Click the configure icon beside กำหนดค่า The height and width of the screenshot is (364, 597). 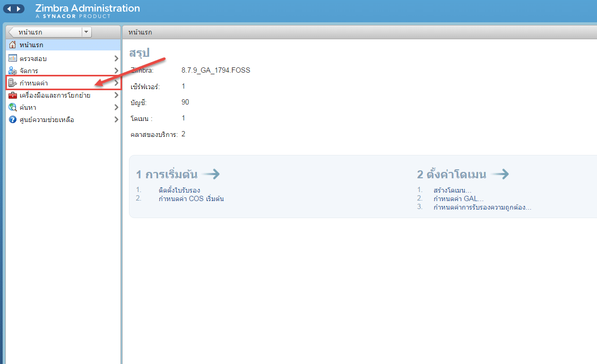pos(13,83)
